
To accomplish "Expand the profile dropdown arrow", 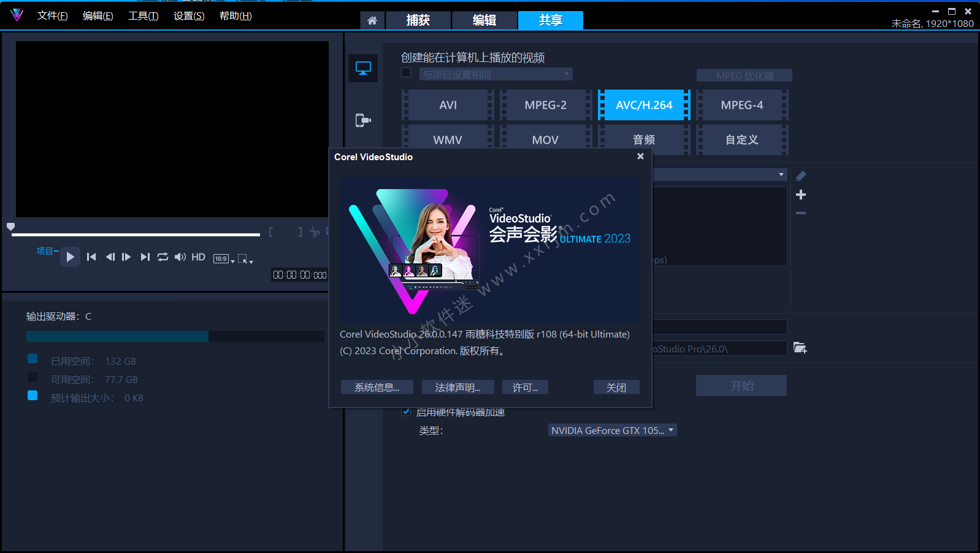I will tap(781, 175).
